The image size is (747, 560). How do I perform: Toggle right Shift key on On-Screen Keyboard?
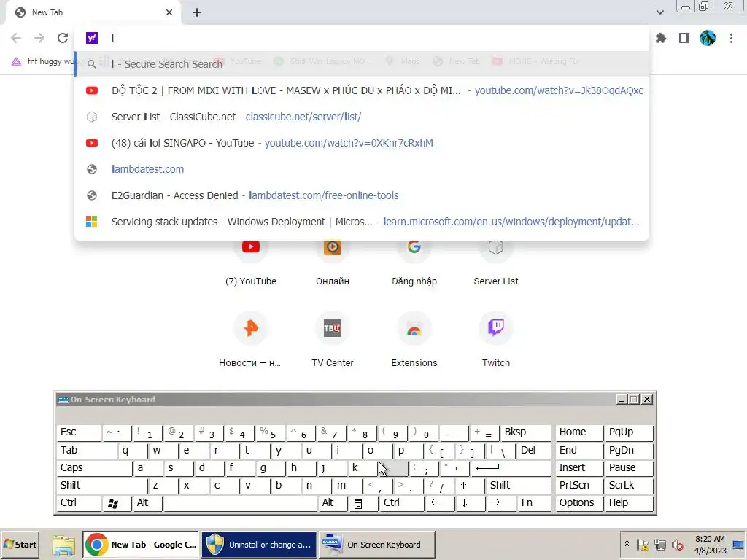pyautogui.click(x=519, y=485)
